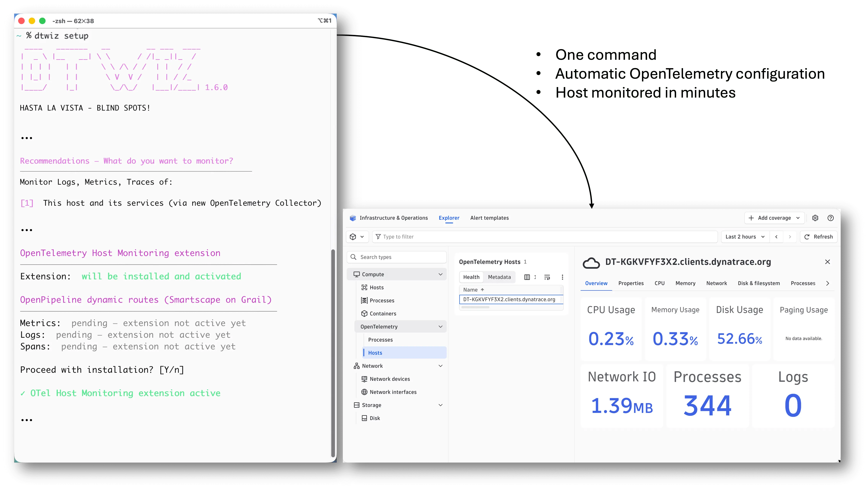
Task: Focus the Search types field
Action: click(x=397, y=257)
